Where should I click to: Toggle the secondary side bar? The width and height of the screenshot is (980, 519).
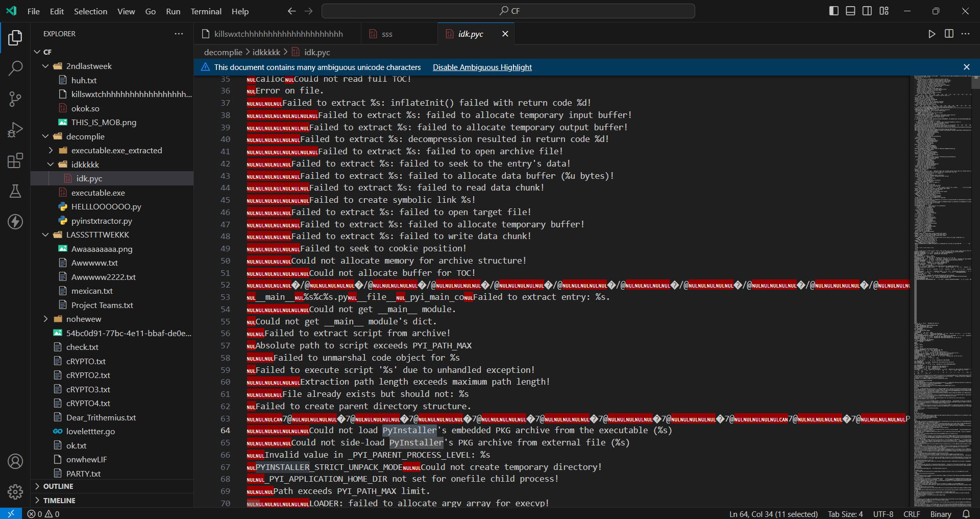pyautogui.click(x=867, y=11)
